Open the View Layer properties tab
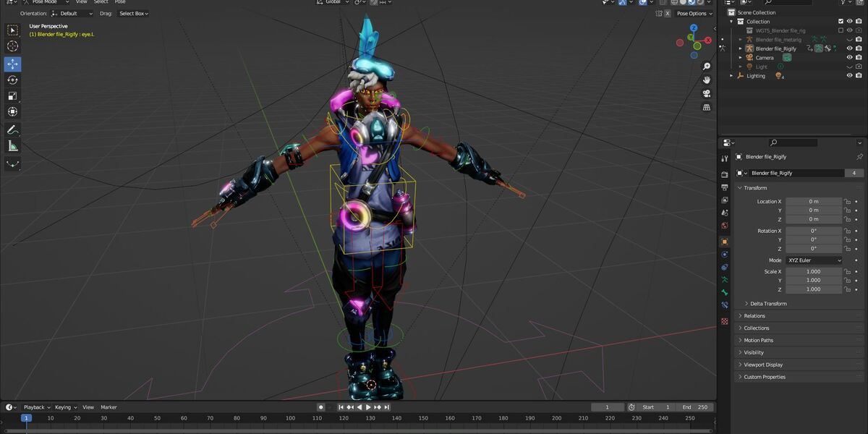This screenshot has height=434, width=868. 724,200
